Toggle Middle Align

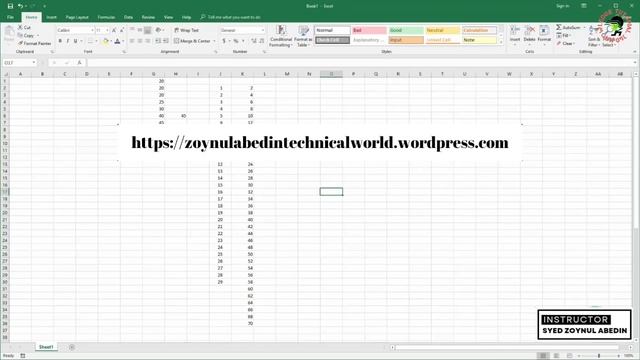[x=140, y=30]
